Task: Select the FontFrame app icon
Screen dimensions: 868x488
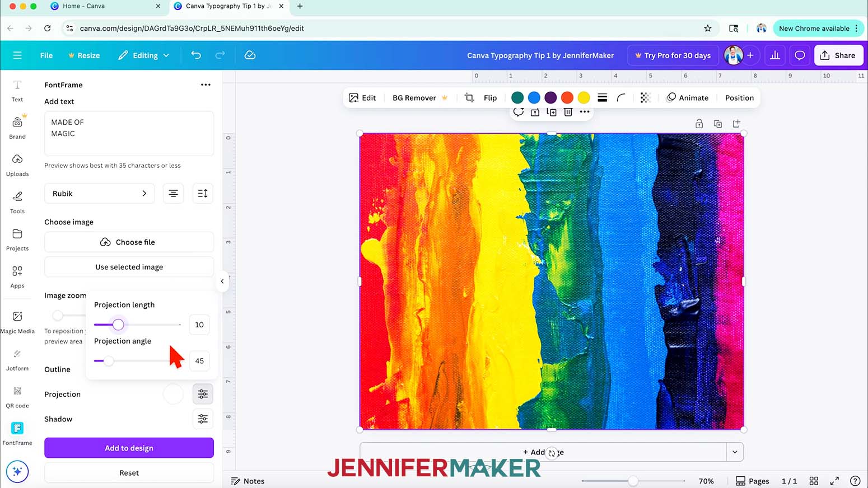Action: click(17, 428)
